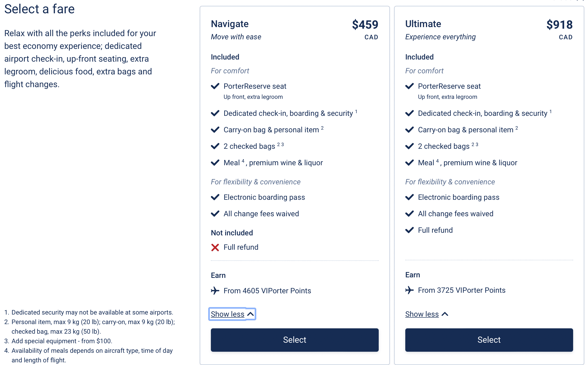Image resolution: width=588 pixels, height=365 pixels.
Task: Select the Navigate fare for $459
Action: tap(295, 340)
